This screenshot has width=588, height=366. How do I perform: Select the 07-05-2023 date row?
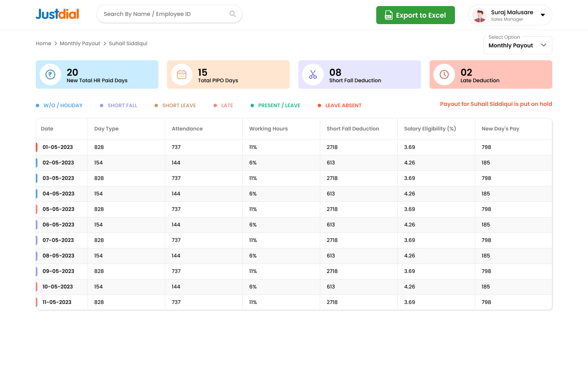pos(294,240)
